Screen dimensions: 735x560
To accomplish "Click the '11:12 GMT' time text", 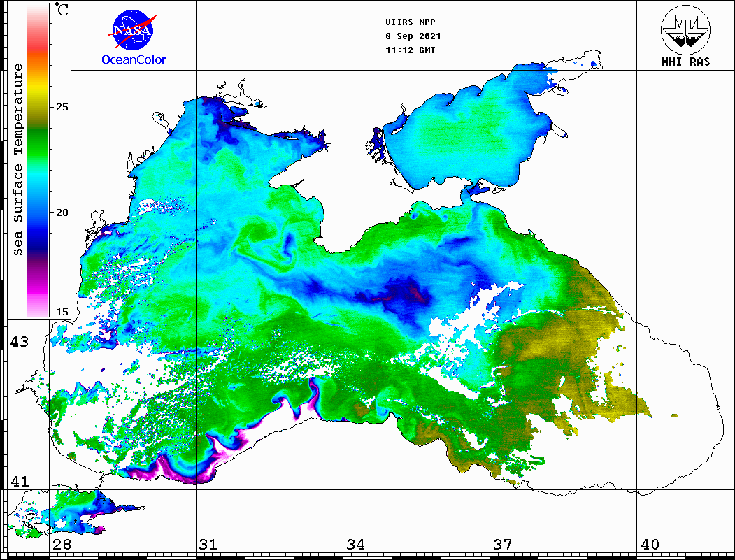I will (x=410, y=50).
